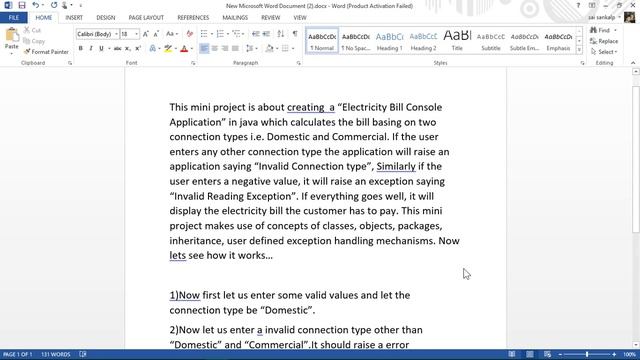The width and height of the screenshot is (640, 360).
Task: Click the Clear Formatting eraser icon
Action: point(189,34)
